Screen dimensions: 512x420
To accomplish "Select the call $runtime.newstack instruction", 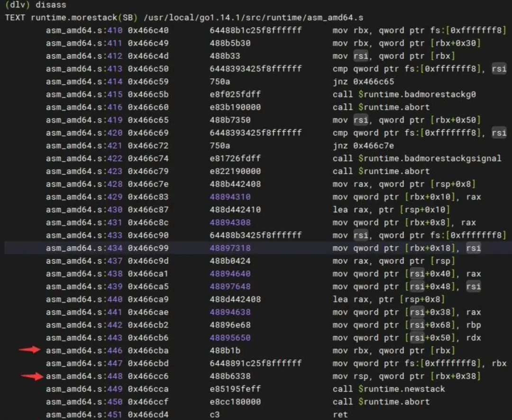I will 389,389.
